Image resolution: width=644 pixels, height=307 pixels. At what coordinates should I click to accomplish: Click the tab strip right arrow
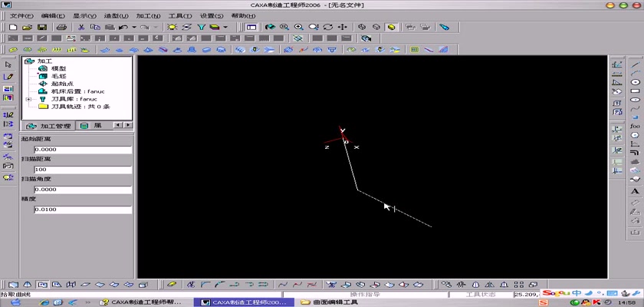(128, 125)
